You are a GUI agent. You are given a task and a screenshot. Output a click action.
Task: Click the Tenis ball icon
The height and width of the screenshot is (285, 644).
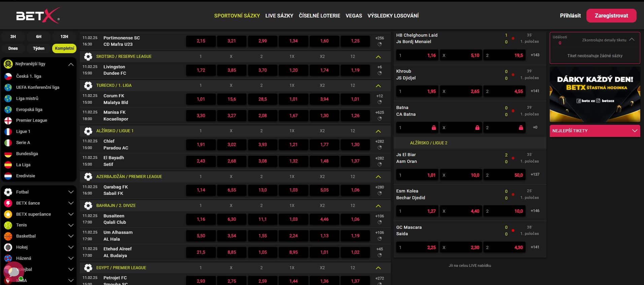(8, 225)
